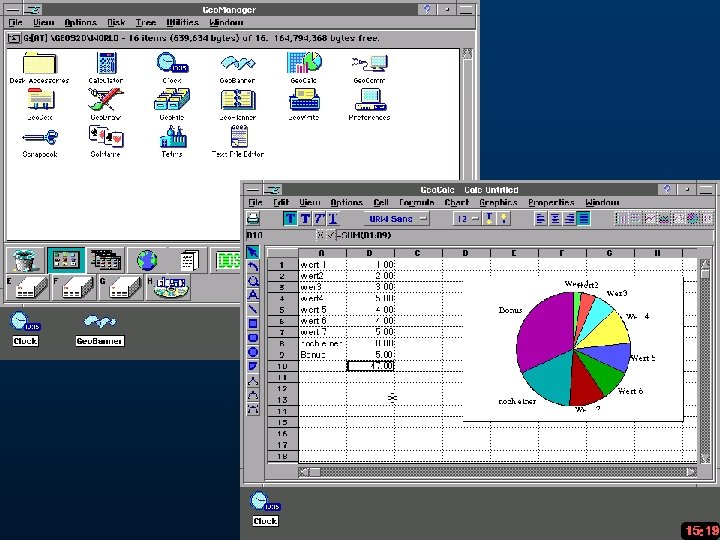
Task: Click the Print icon in GeoCalc toolbar
Action: click(x=253, y=219)
